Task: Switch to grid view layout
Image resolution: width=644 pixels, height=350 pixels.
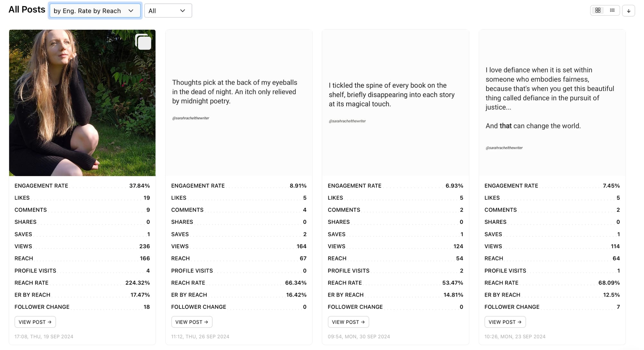Action: pos(598,10)
